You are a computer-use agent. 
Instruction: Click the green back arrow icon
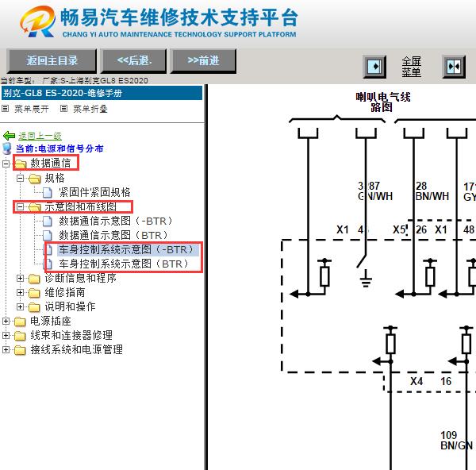pos(9,136)
